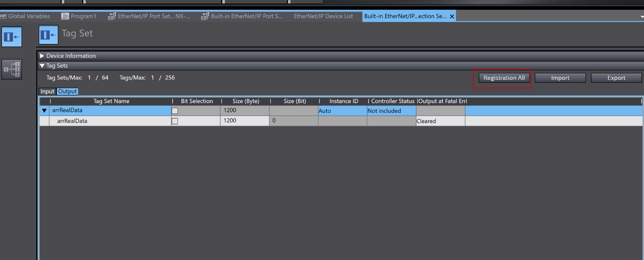Close the Built-in EtherNet/IP connection settings tab

coord(452,16)
